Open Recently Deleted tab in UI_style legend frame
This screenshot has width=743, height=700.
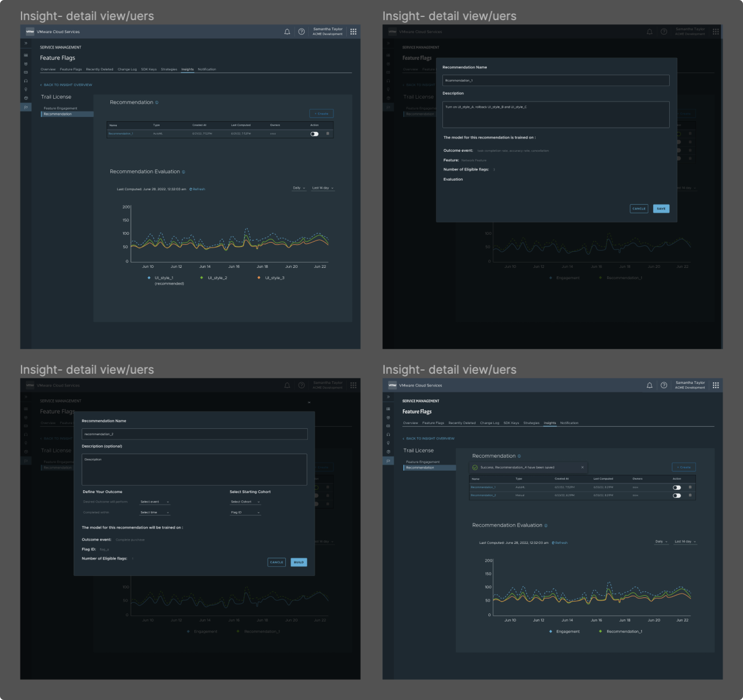[x=99, y=69]
